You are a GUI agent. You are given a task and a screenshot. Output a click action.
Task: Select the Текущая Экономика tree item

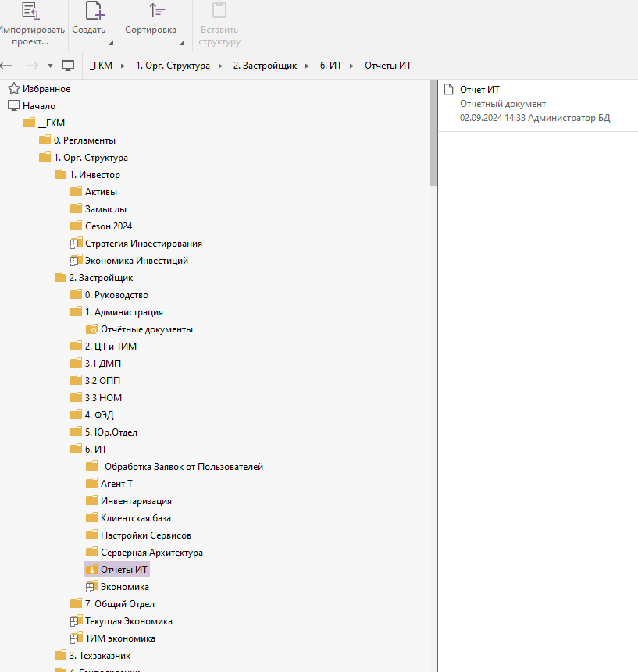128,621
